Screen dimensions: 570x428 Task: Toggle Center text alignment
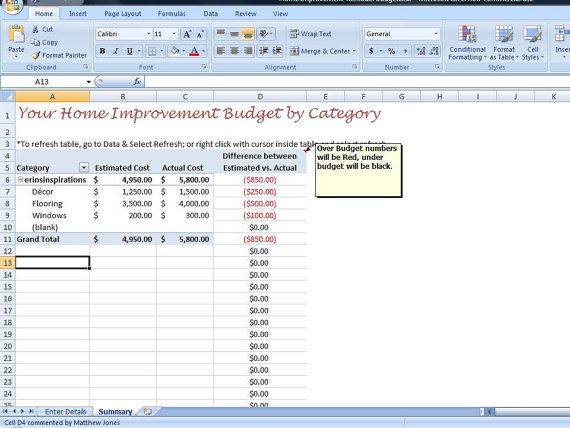[x=234, y=51]
